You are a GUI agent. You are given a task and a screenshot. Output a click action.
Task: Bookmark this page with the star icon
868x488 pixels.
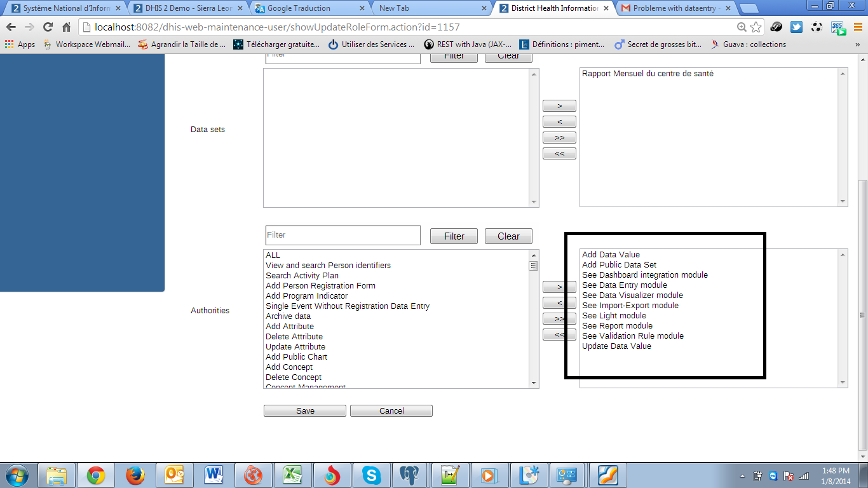coord(756,27)
